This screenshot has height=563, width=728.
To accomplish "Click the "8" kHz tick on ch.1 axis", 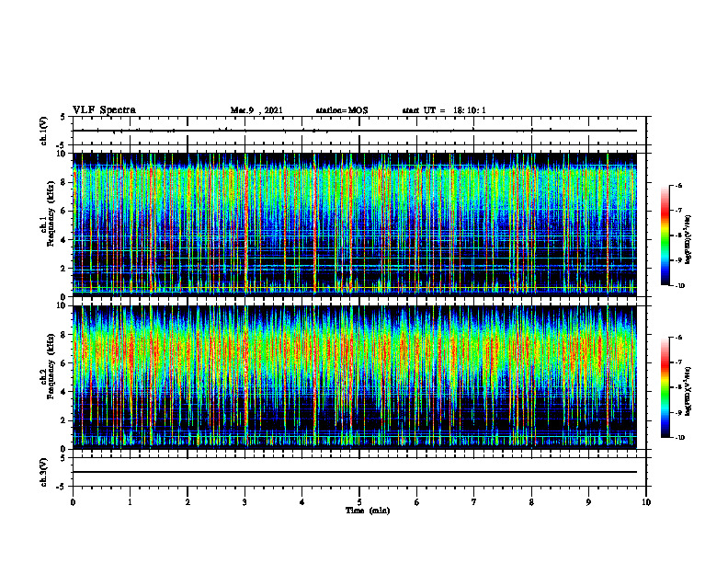I will coord(64,182).
